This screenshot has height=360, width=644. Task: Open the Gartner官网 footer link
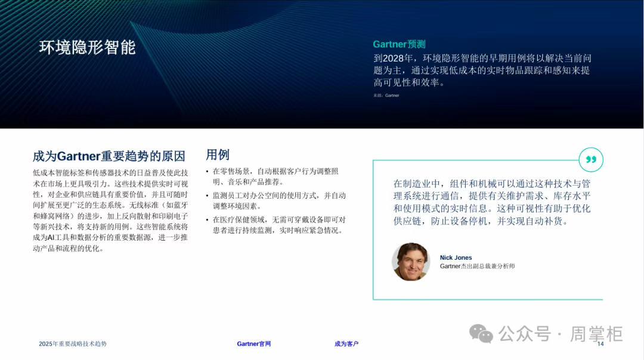[254, 344]
